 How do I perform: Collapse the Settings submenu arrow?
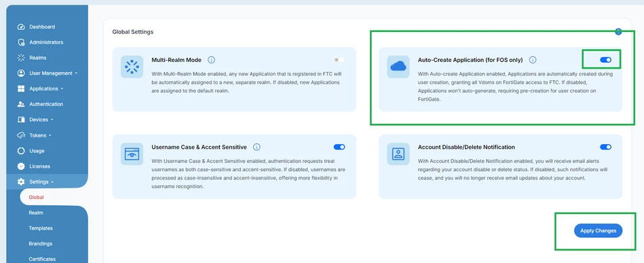pos(52,182)
